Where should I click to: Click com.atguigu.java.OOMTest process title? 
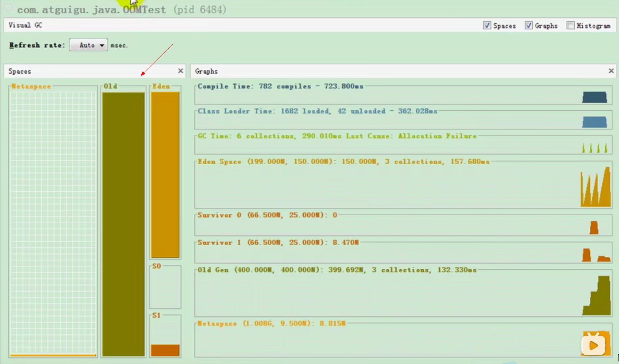click(x=92, y=9)
